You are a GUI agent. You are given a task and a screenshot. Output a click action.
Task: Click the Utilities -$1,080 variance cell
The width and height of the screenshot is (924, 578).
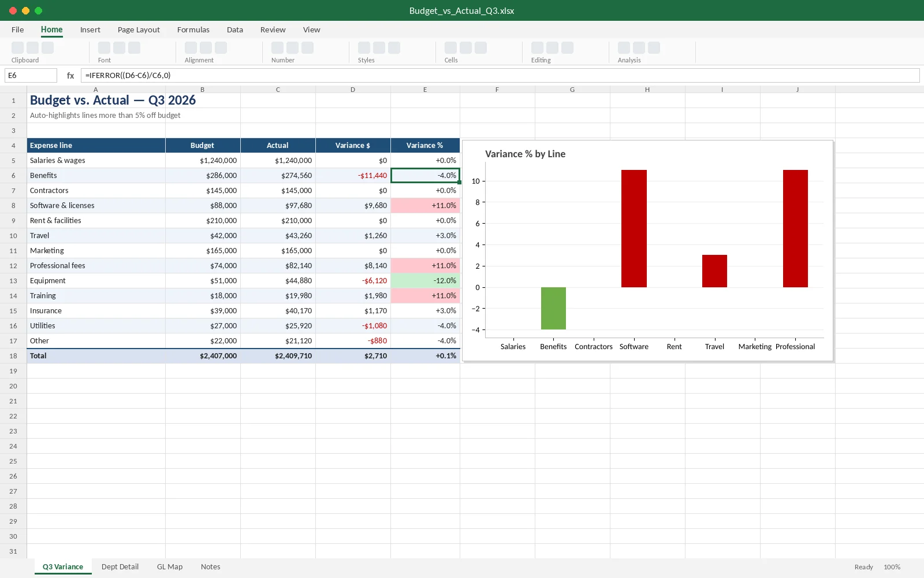pos(353,325)
